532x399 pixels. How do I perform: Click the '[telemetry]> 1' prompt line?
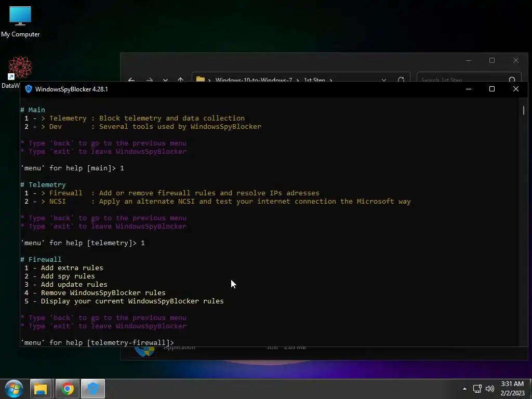(83, 243)
